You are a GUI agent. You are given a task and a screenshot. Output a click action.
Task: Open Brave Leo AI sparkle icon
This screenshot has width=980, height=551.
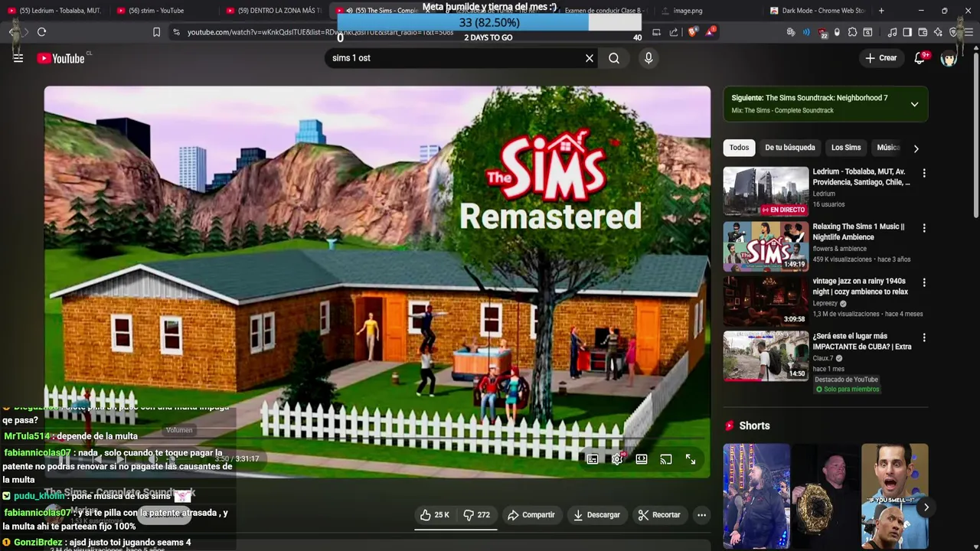pos(938,32)
